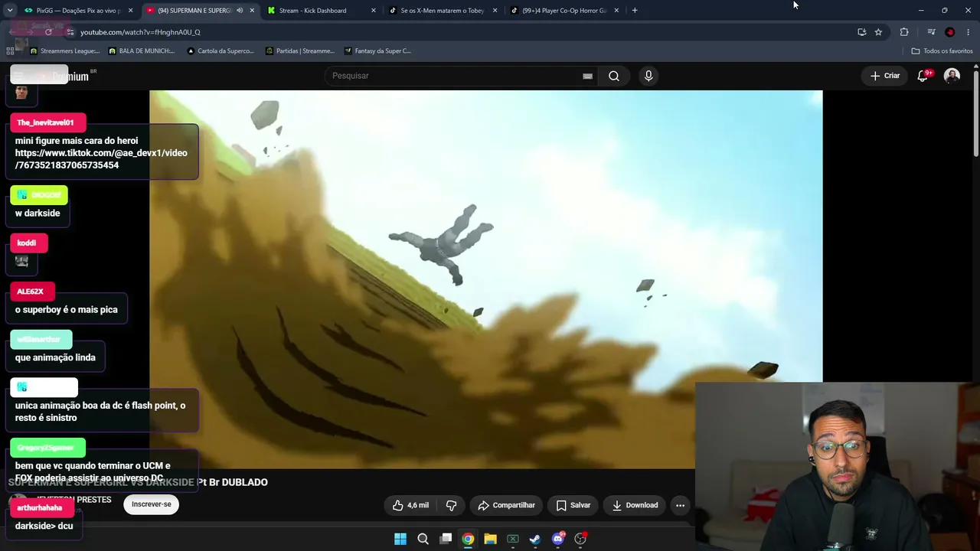Expand the Chrome tab search dropdown

pyautogui.click(x=10, y=11)
